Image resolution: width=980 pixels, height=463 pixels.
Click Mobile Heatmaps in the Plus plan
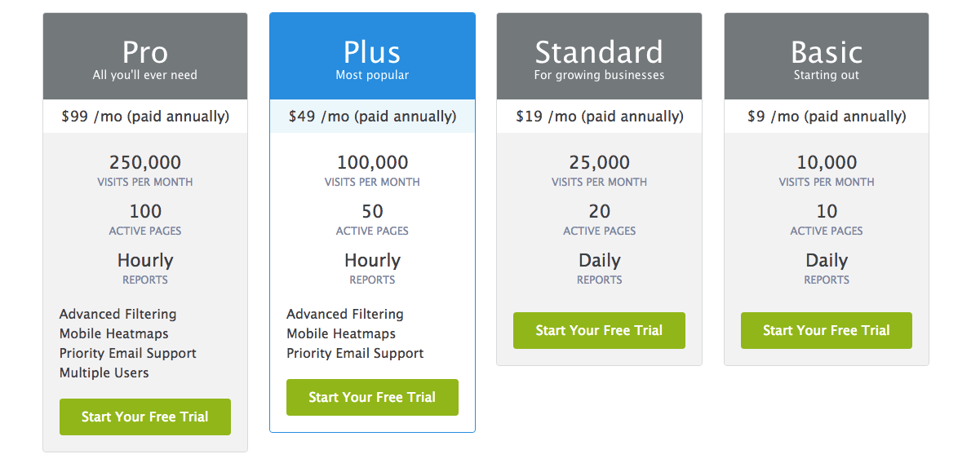click(341, 333)
